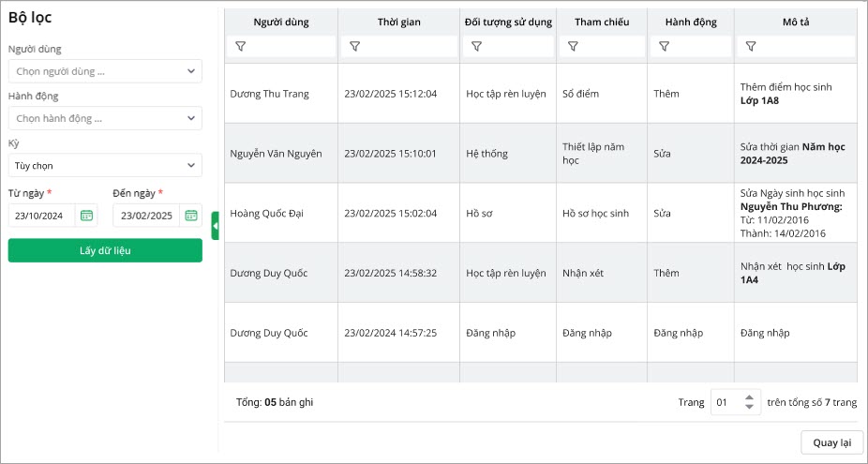Click filter icon under Hành động column

click(664, 46)
